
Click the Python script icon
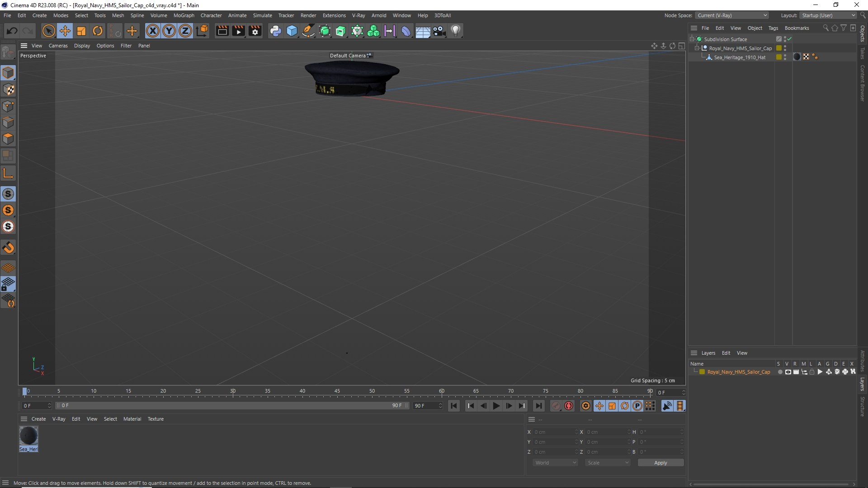275,31
